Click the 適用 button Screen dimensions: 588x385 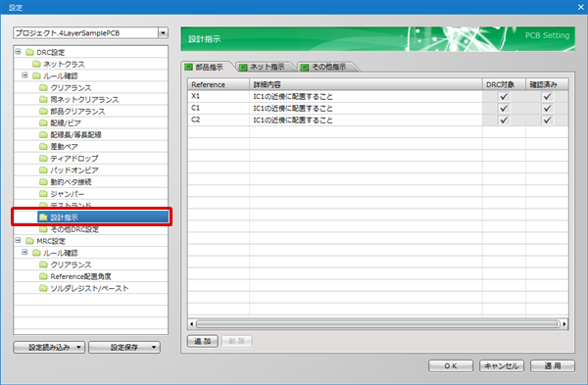point(553,365)
